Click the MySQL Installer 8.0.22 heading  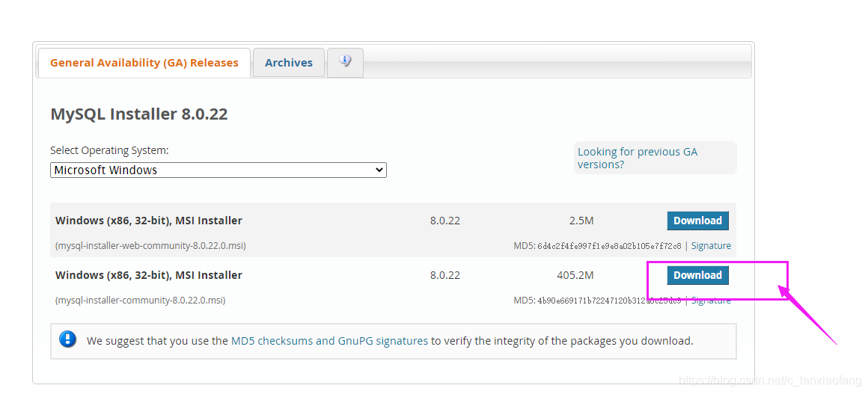coord(139,114)
